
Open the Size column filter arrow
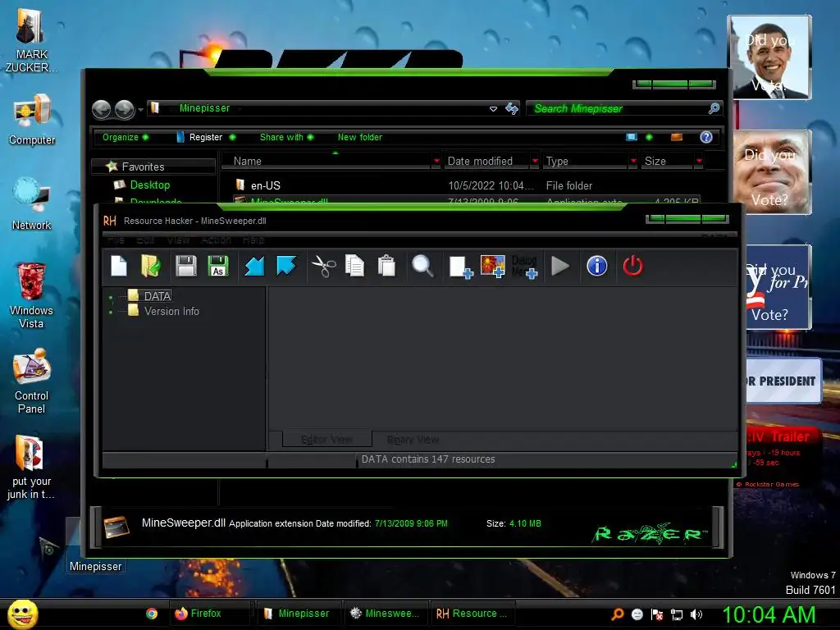pyautogui.click(x=699, y=161)
